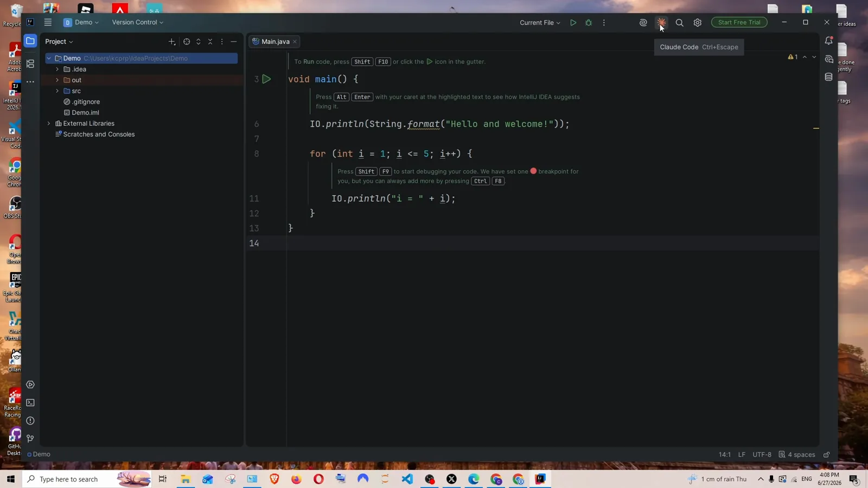Open Task View in the taskbar
Image resolution: width=868 pixels, height=488 pixels.
click(x=162, y=479)
